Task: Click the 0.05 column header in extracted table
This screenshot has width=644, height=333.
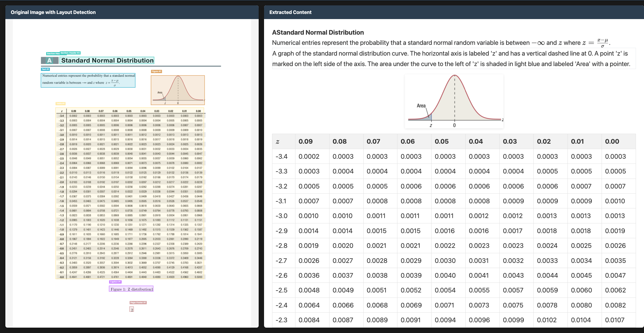Action: coord(441,142)
